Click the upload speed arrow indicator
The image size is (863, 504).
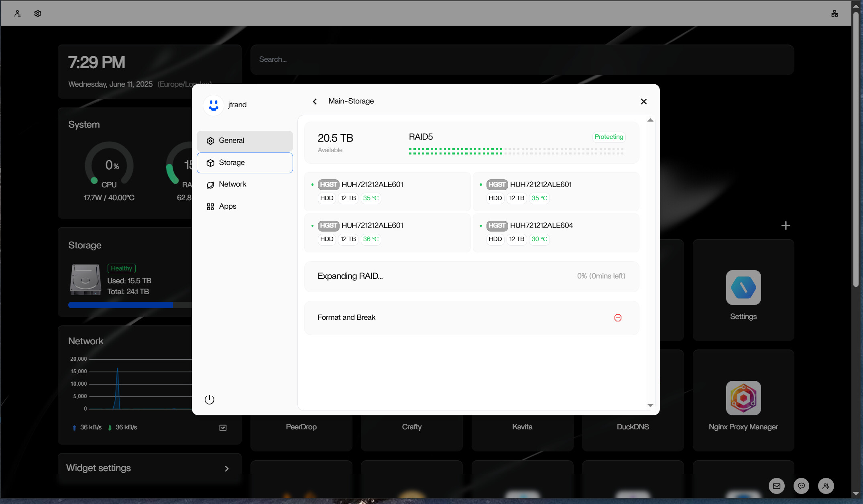[74, 428]
